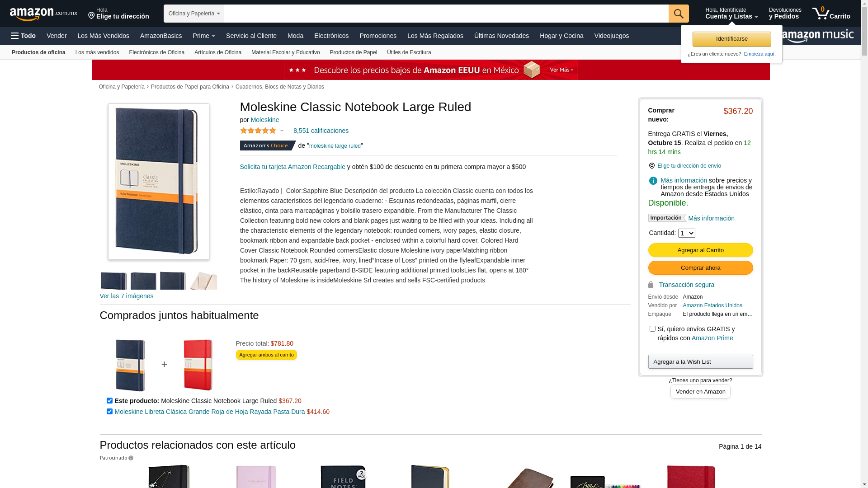Image resolution: width=868 pixels, height=488 pixels.
Task: Click the location pin for delivery address
Action: tap(91, 16)
